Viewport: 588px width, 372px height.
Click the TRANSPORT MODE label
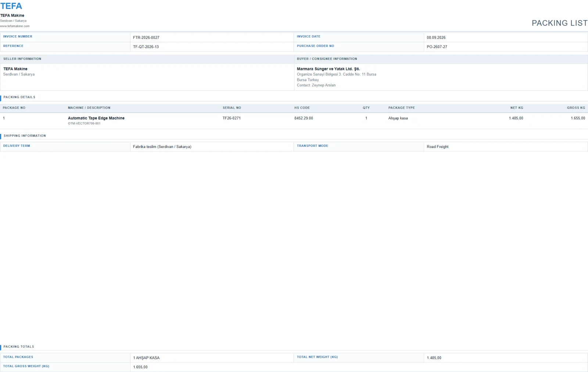click(x=312, y=146)
